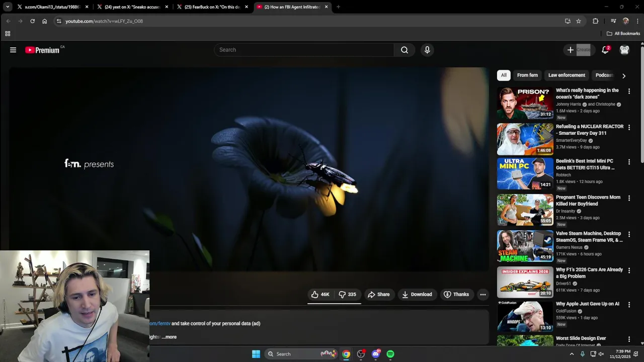Click the address bar URL
This screenshot has height=362, width=644.
click(104, 21)
